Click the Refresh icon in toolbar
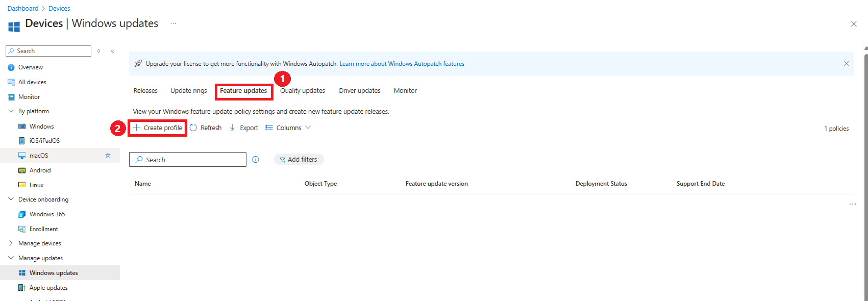The width and height of the screenshot is (868, 301). tap(193, 128)
